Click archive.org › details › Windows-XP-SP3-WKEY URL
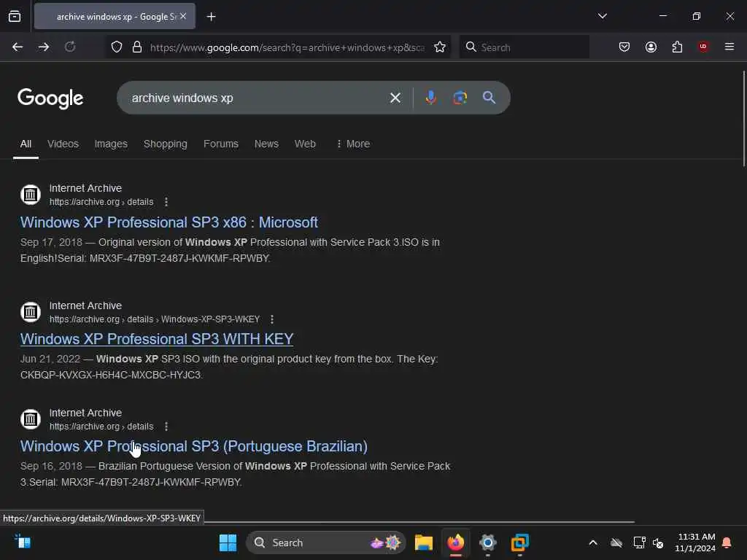 pos(155,319)
